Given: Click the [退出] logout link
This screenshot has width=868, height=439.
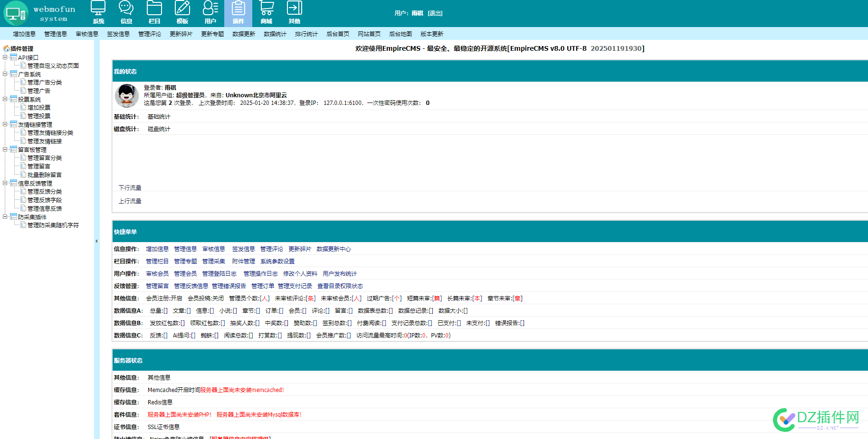Looking at the screenshot, I should coord(435,13).
